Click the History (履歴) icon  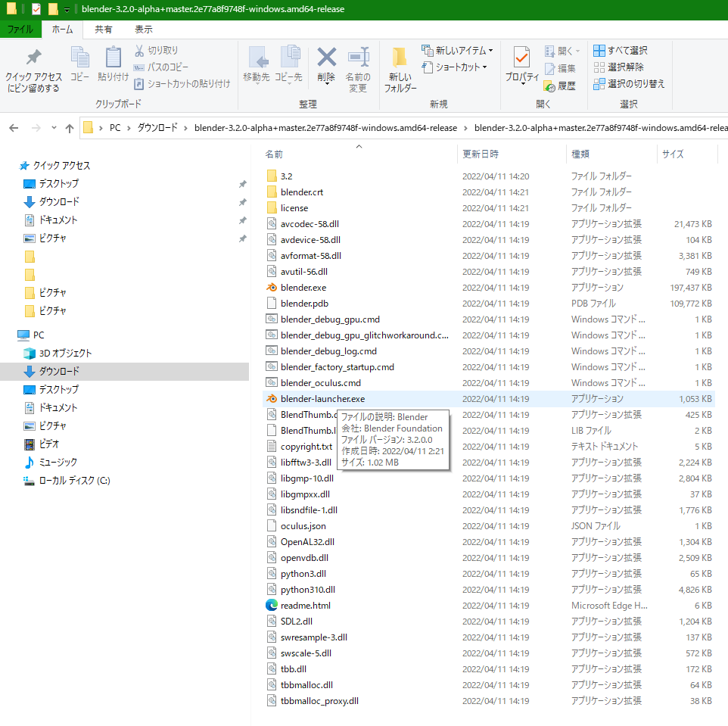tap(549, 86)
